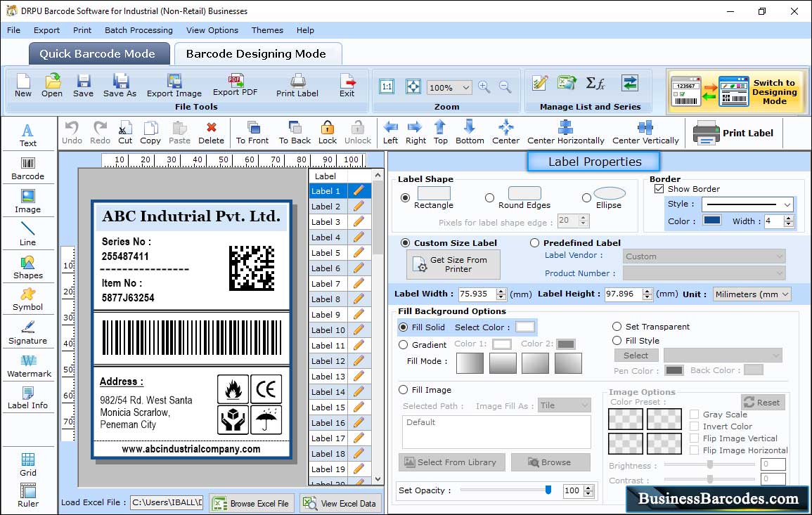Open the Shapes tool
The image size is (812, 515).
(28, 267)
